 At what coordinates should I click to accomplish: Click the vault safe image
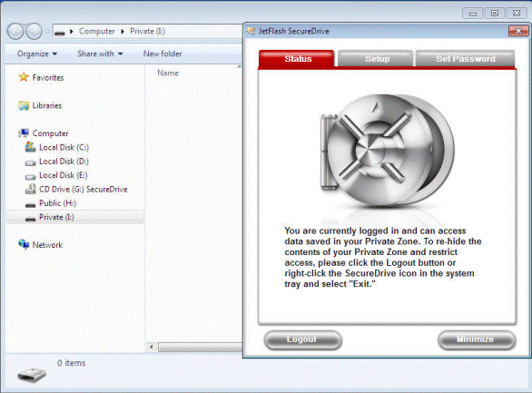click(387, 152)
